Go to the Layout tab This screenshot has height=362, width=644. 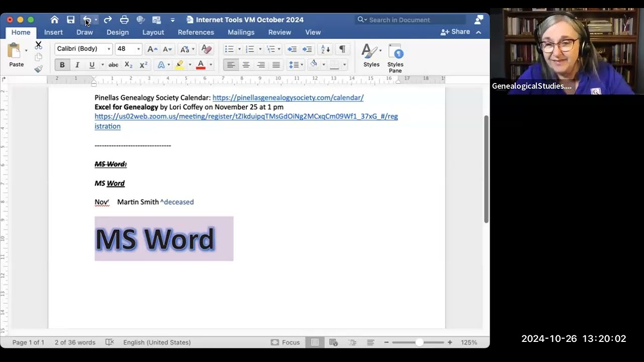tap(153, 32)
